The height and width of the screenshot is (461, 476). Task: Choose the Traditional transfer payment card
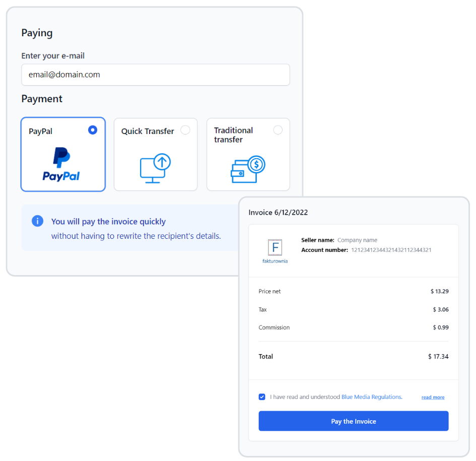(x=248, y=154)
